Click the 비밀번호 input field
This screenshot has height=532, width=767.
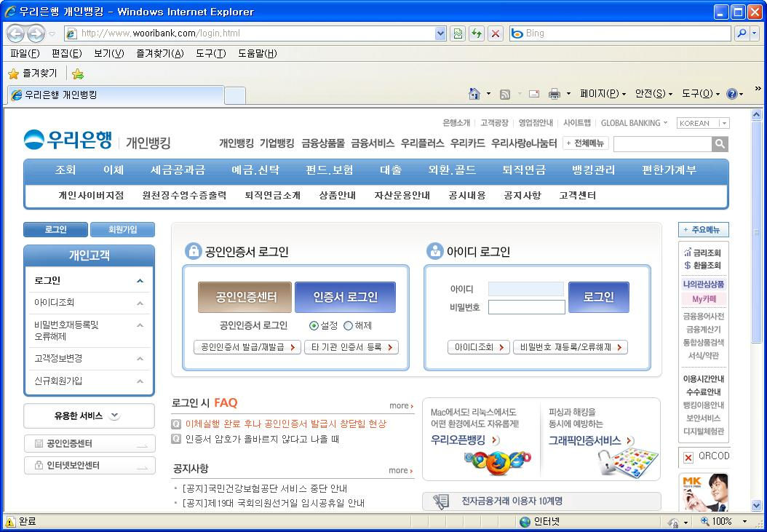point(527,307)
